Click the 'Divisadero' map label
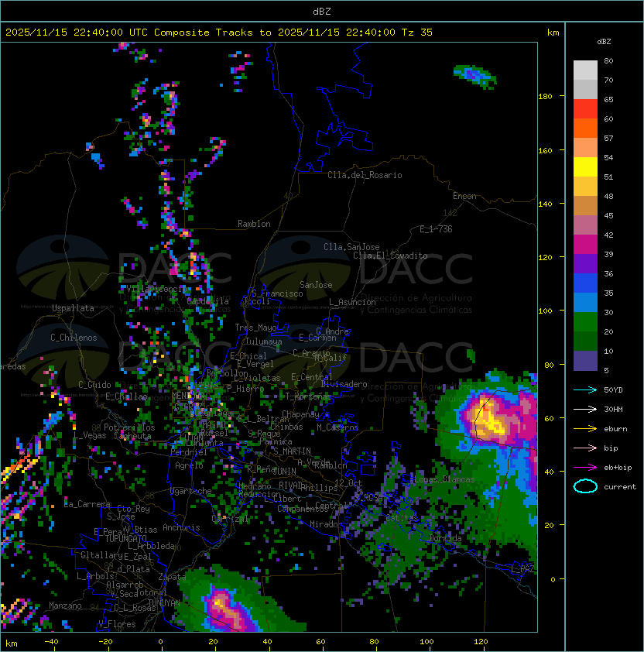 (344, 384)
